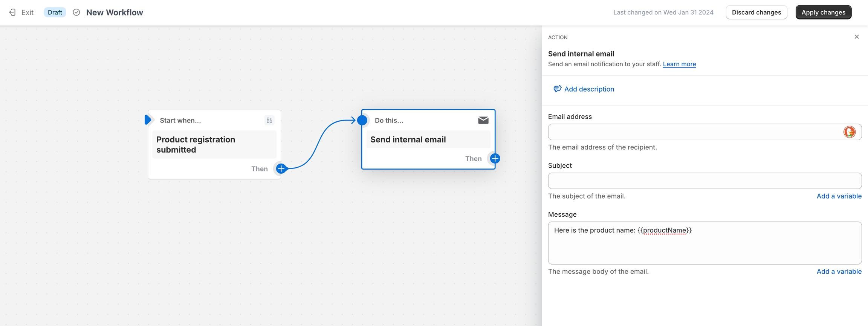
Task: Click Add a variable under Message
Action: click(839, 271)
